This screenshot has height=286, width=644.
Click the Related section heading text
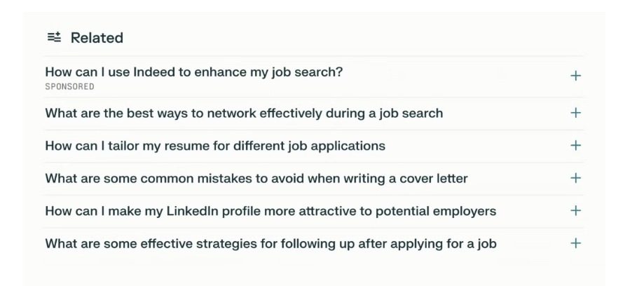(x=97, y=38)
